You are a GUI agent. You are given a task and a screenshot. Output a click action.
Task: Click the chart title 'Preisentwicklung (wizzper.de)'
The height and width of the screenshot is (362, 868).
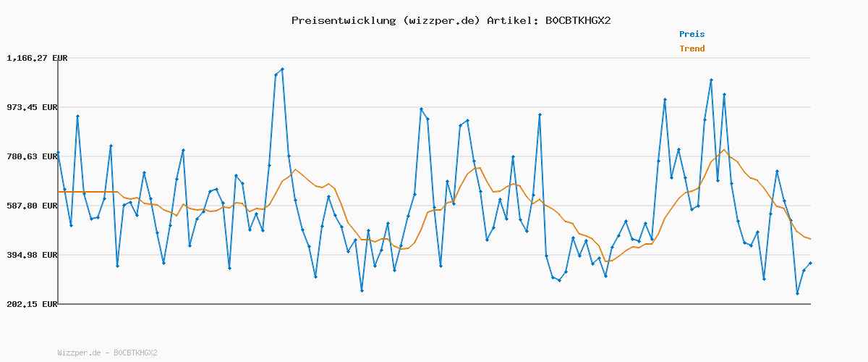coord(386,20)
